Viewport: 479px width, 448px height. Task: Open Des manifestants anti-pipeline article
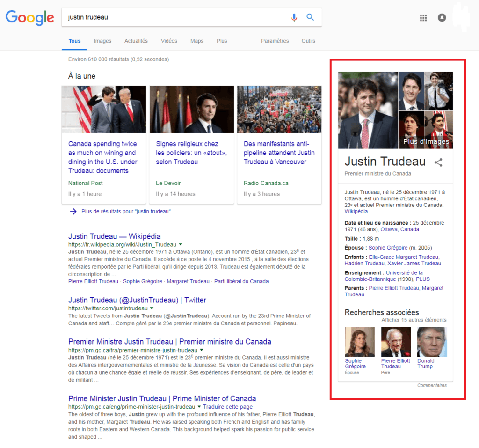point(279,153)
